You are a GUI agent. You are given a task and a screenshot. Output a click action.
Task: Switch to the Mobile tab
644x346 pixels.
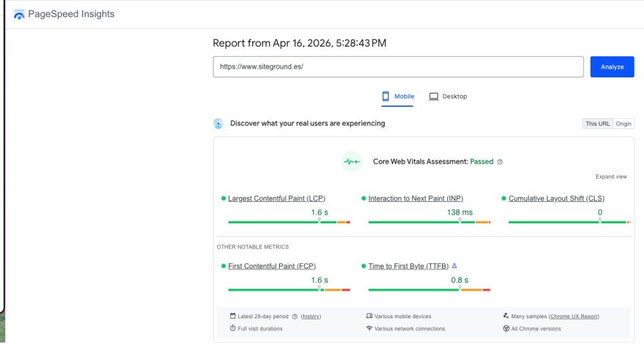pos(397,97)
